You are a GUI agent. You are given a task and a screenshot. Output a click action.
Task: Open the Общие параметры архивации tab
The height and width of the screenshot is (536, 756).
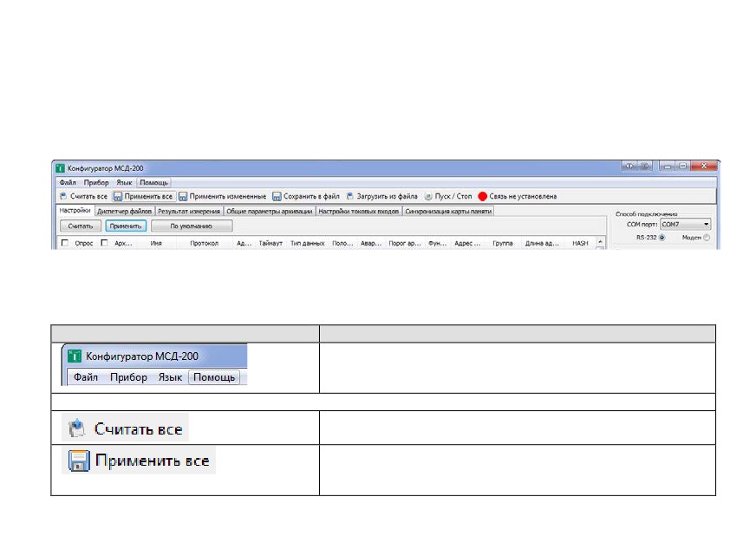click(x=270, y=212)
